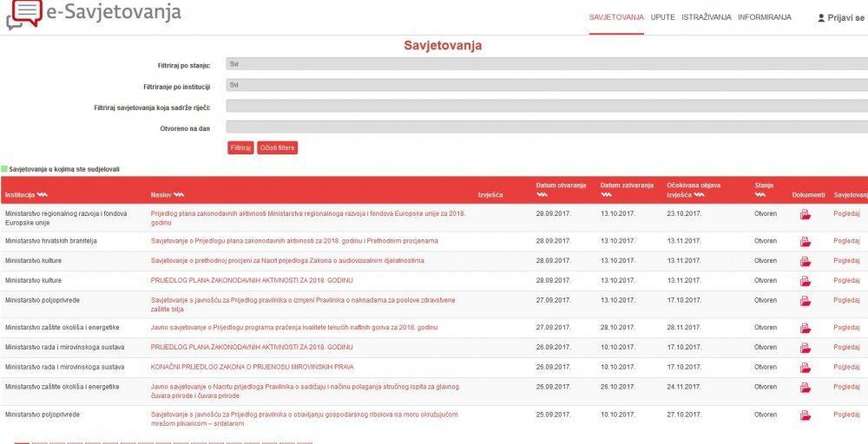This screenshot has height=444, width=868.
Task: Select opening date 25.09.2017. cell
Action: tap(554, 415)
